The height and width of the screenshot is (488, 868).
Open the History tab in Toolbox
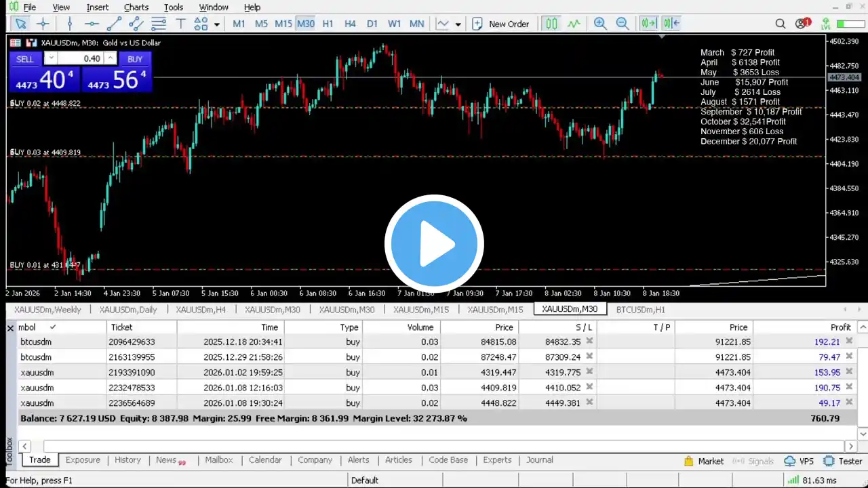[127, 460]
